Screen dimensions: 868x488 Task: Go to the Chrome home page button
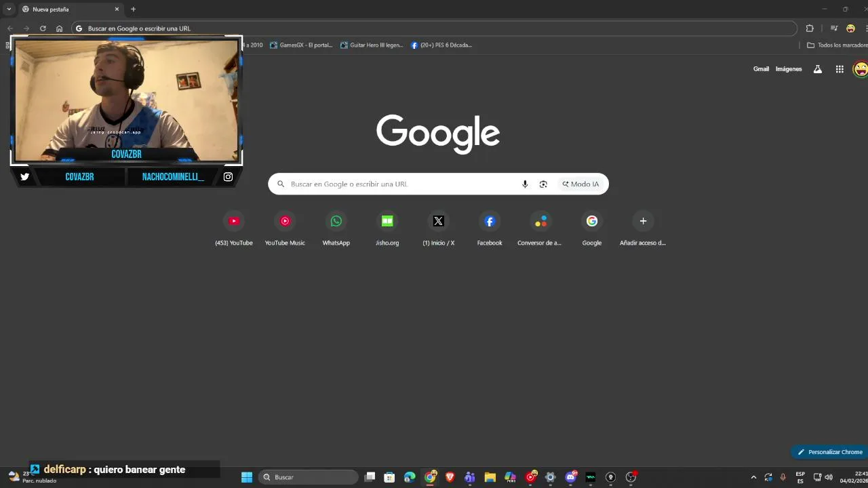(59, 28)
